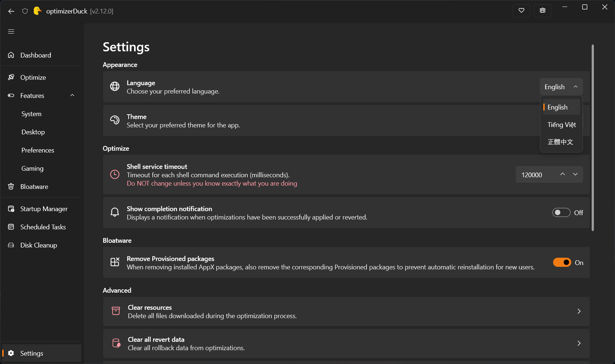Turn on Show completion notification toggle
The width and height of the screenshot is (615, 364).
point(561,213)
